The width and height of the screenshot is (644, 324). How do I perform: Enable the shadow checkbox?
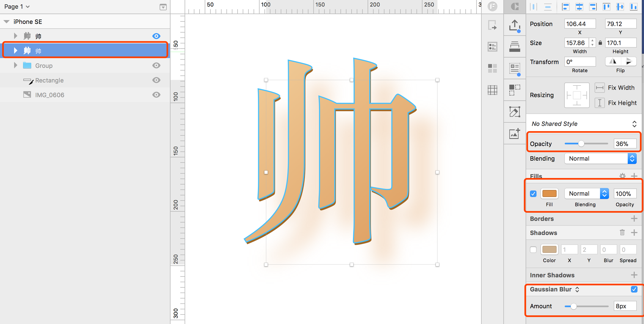pos(533,250)
